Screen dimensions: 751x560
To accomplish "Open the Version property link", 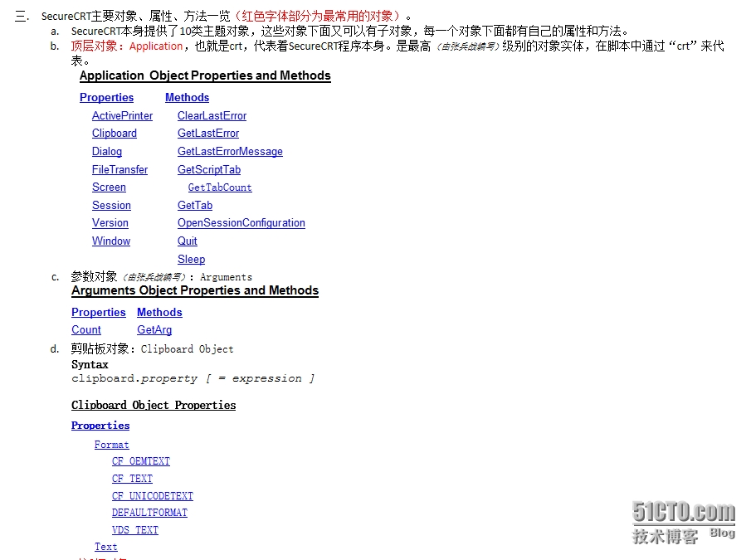I will click(x=110, y=222).
